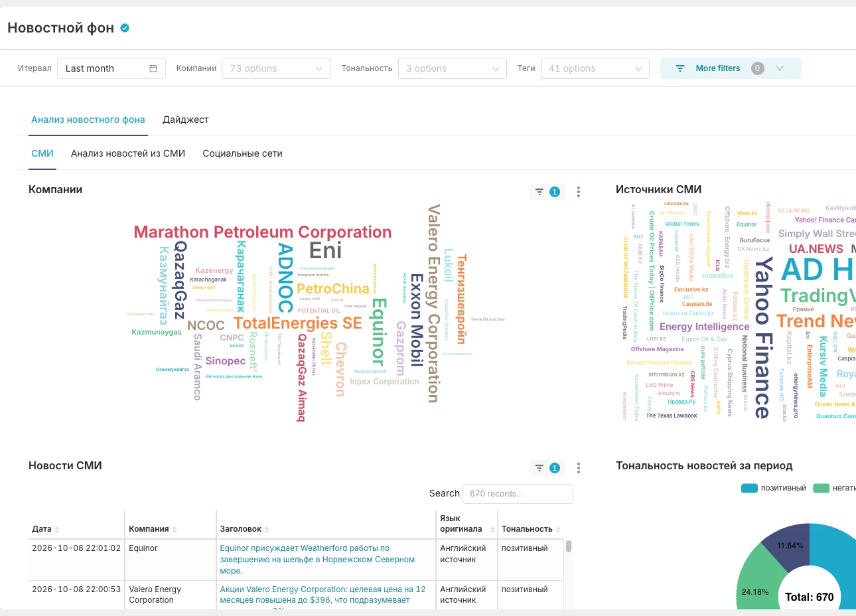Screen dimensions: 856x616
Task: Open the Интервал Last month selector
Action: pos(111,68)
